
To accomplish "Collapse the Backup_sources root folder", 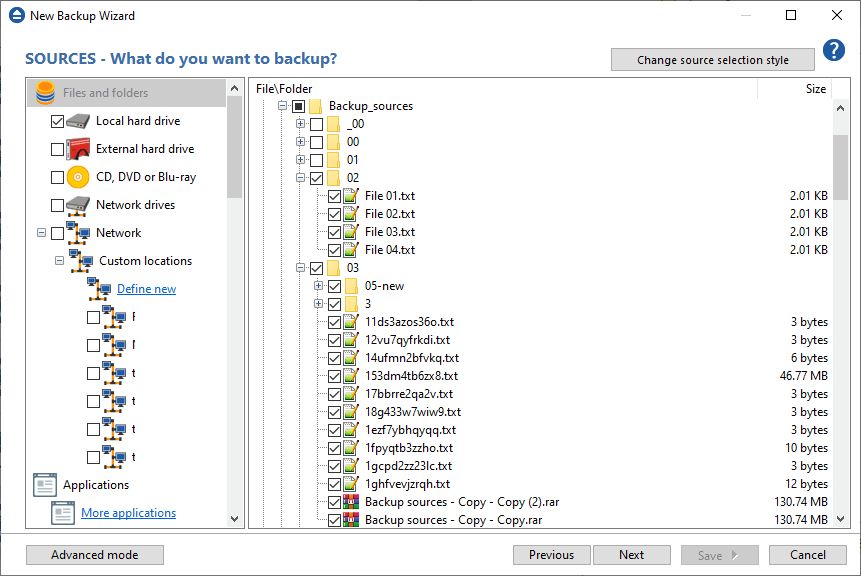I will (283, 106).
